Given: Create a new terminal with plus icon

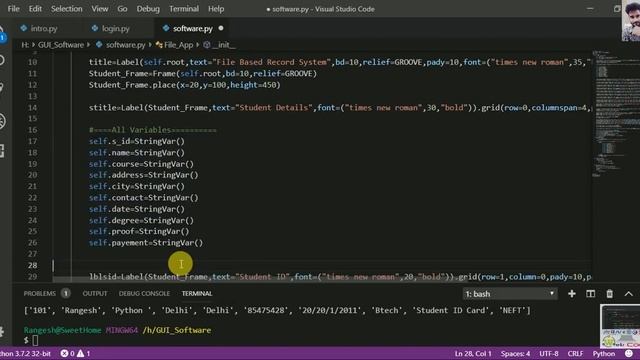Looking at the screenshot, I should coord(572,294).
